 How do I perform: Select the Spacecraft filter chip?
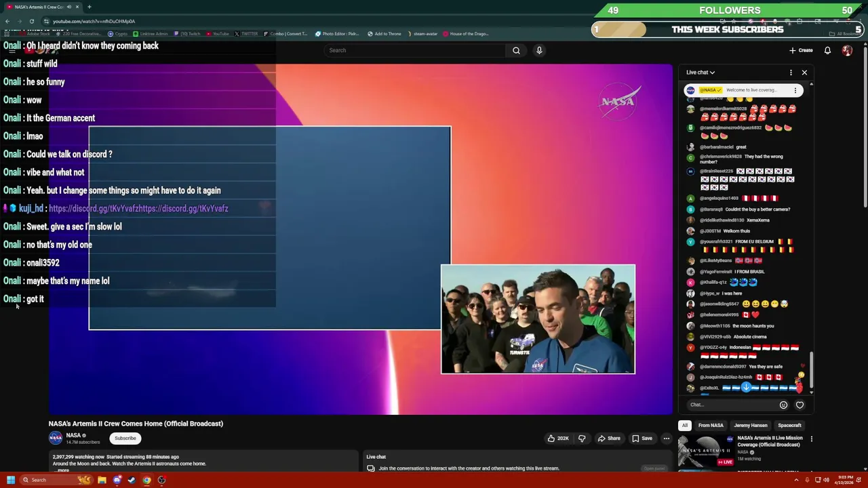point(789,426)
